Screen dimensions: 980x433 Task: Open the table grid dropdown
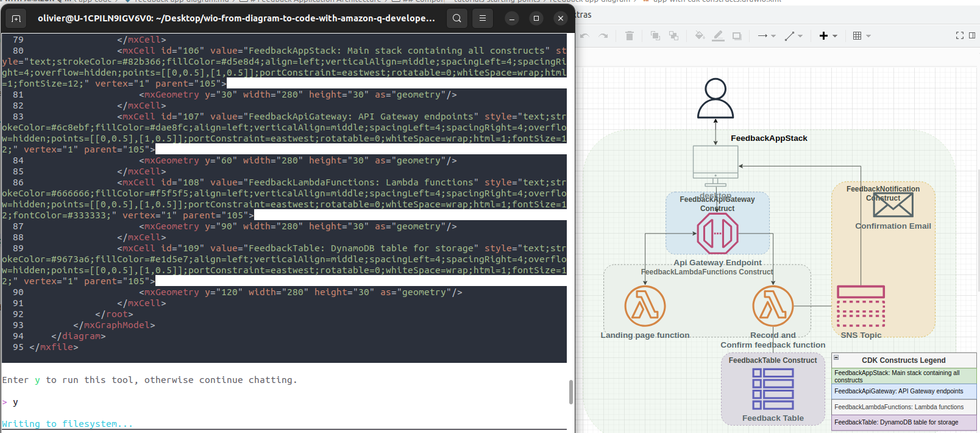point(862,36)
